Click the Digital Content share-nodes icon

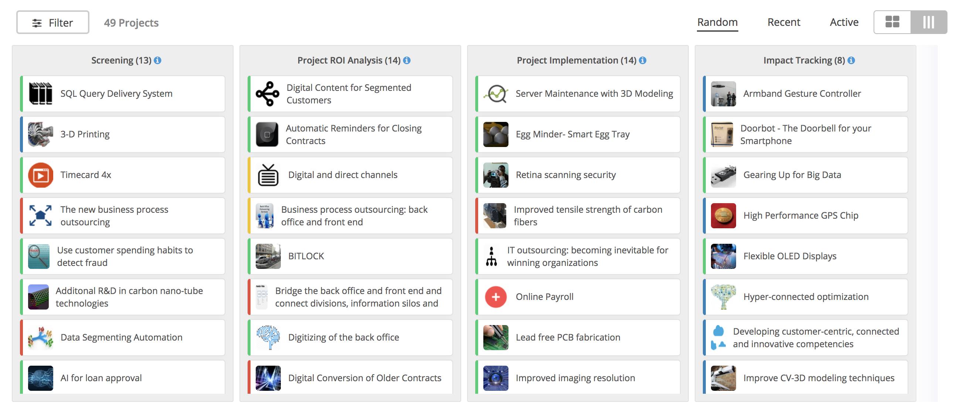[268, 94]
